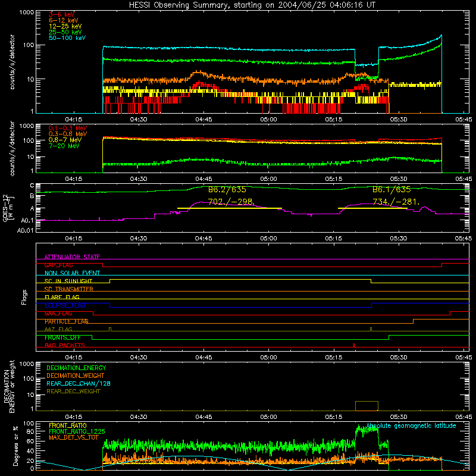The image size is (476, 476).
Task: Click the SC_TRANSMITTER flag label
Action: click(x=68, y=289)
